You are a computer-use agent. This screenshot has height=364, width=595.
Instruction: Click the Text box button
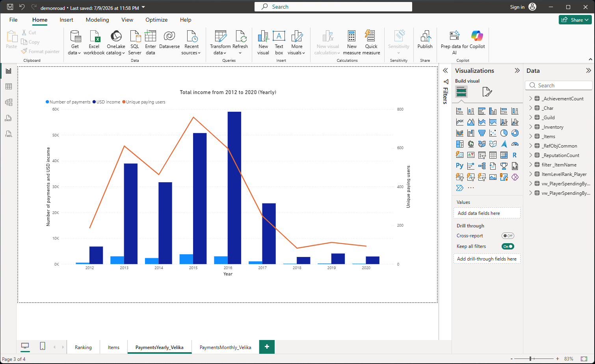[x=279, y=42]
